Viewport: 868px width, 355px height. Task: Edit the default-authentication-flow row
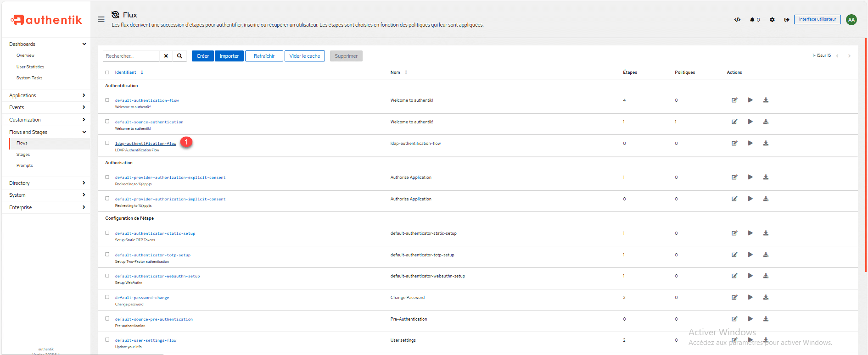point(734,100)
